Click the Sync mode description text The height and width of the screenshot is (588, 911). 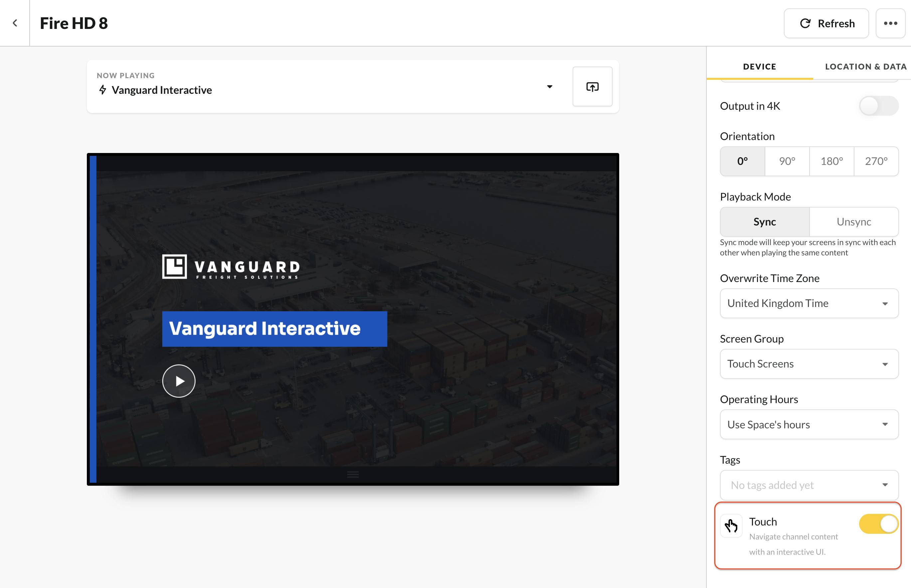[x=808, y=247]
